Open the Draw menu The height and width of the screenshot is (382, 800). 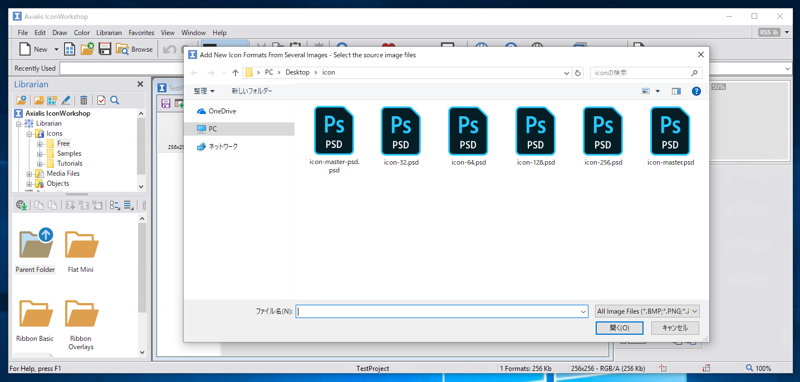click(60, 33)
